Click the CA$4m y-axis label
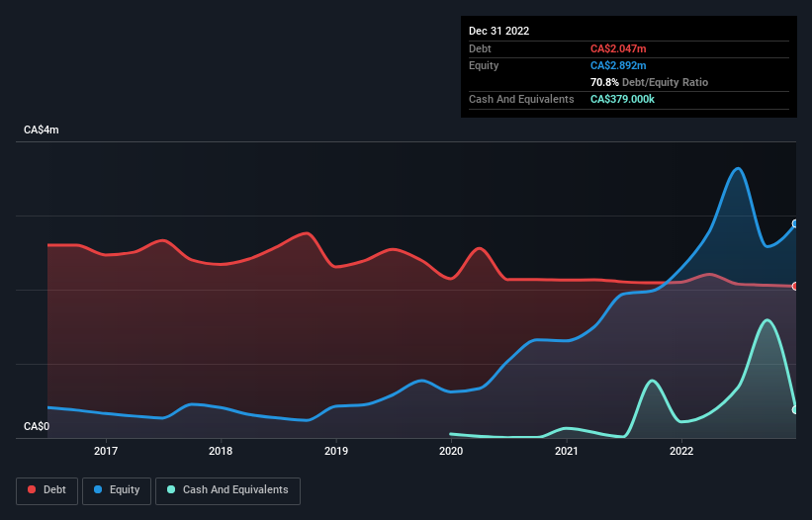Screen dimensions: 812x520 tap(42, 130)
